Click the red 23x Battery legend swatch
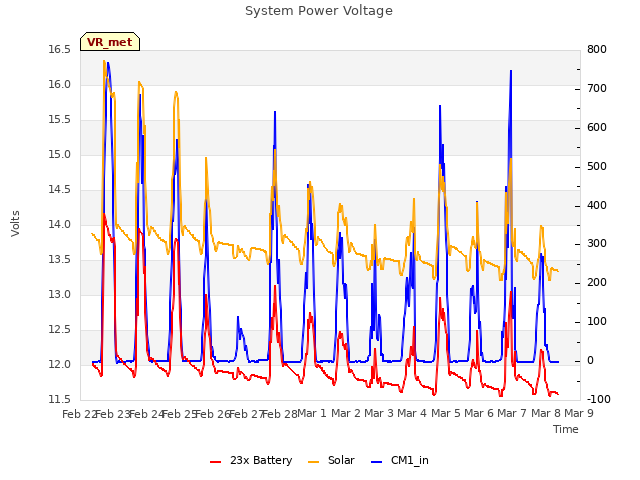Screen dimensions: 640x480 coord(215,462)
